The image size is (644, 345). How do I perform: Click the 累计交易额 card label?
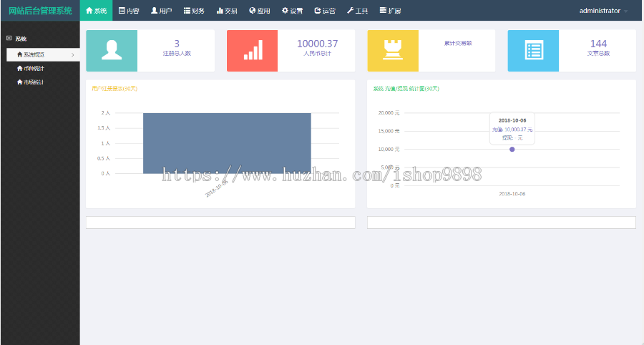click(x=458, y=43)
